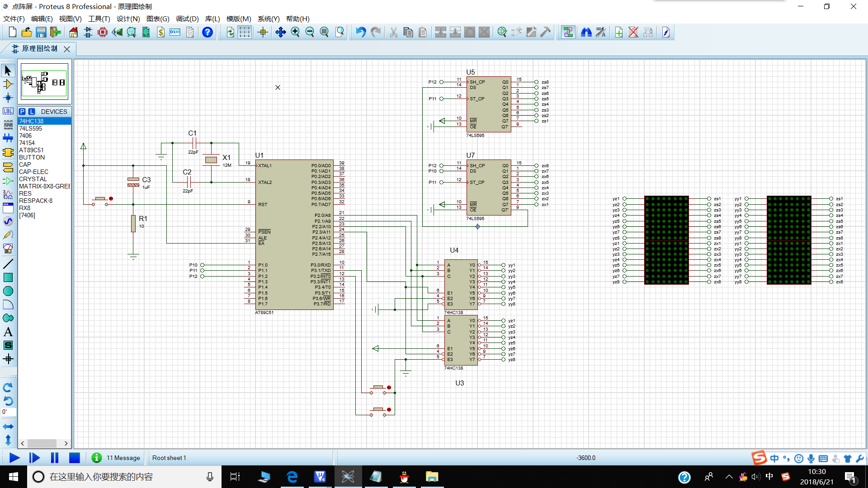Open the 视图(V) menu
Viewport: 868px width, 488px height.
pos(71,19)
